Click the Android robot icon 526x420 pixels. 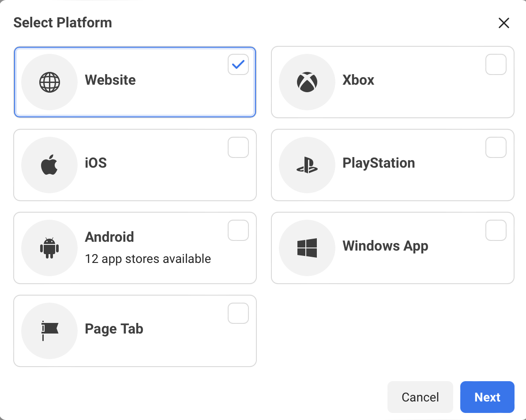(49, 248)
